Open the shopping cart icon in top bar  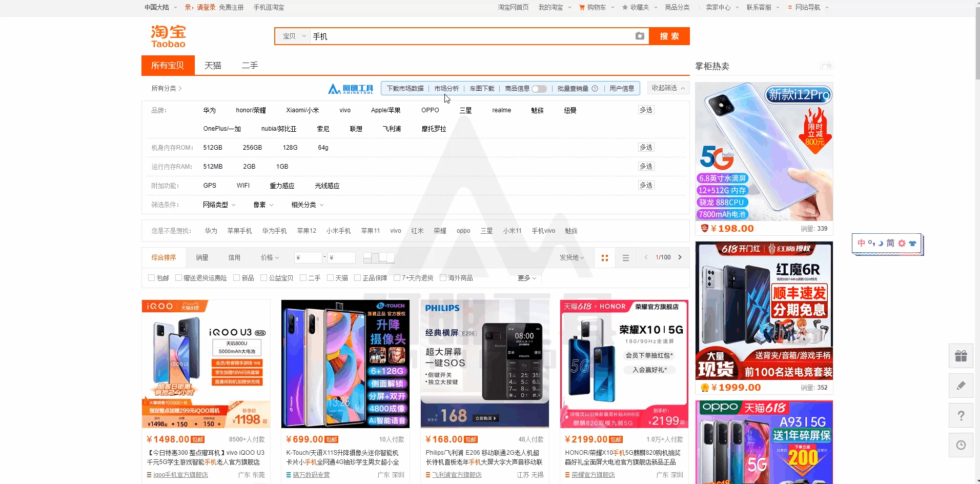582,7
